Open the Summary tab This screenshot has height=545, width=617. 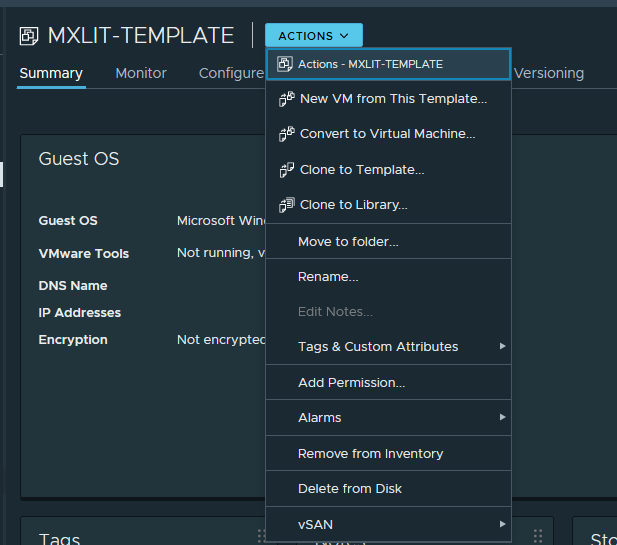click(x=51, y=73)
